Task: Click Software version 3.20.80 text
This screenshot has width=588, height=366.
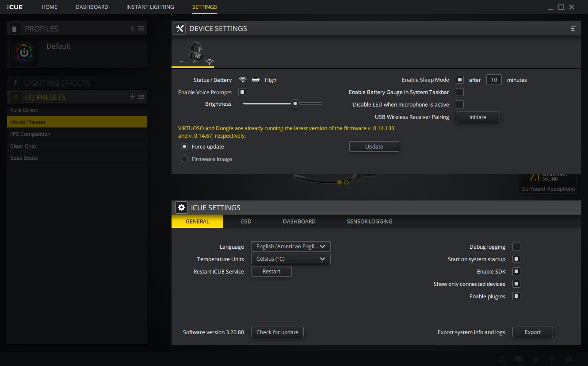Action: [x=214, y=332]
